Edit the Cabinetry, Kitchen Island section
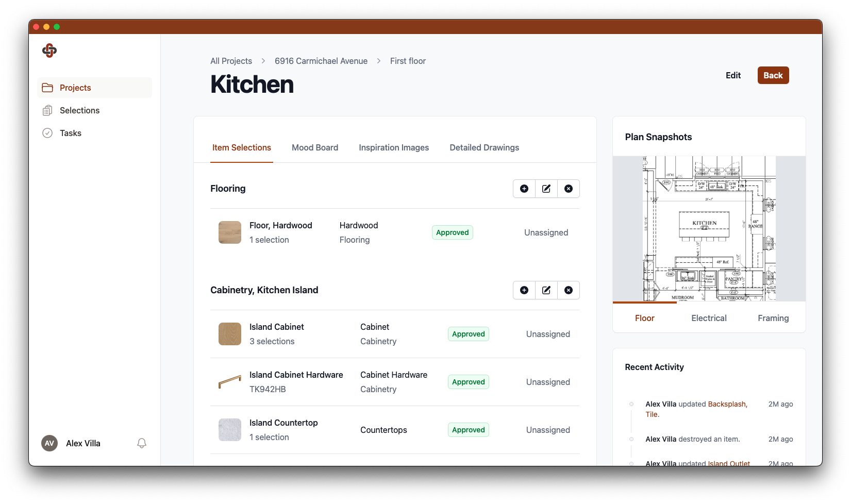851x504 pixels. [x=546, y=290]
